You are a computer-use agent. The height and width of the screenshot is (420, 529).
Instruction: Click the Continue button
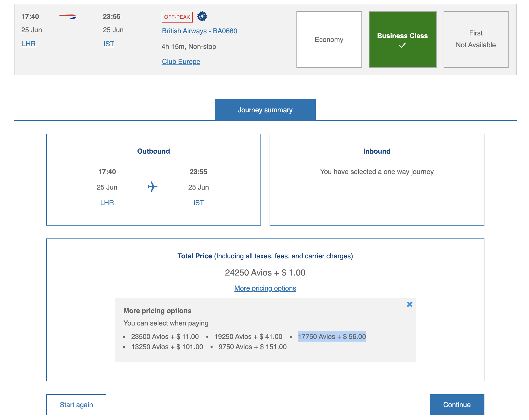coord(457,404)
